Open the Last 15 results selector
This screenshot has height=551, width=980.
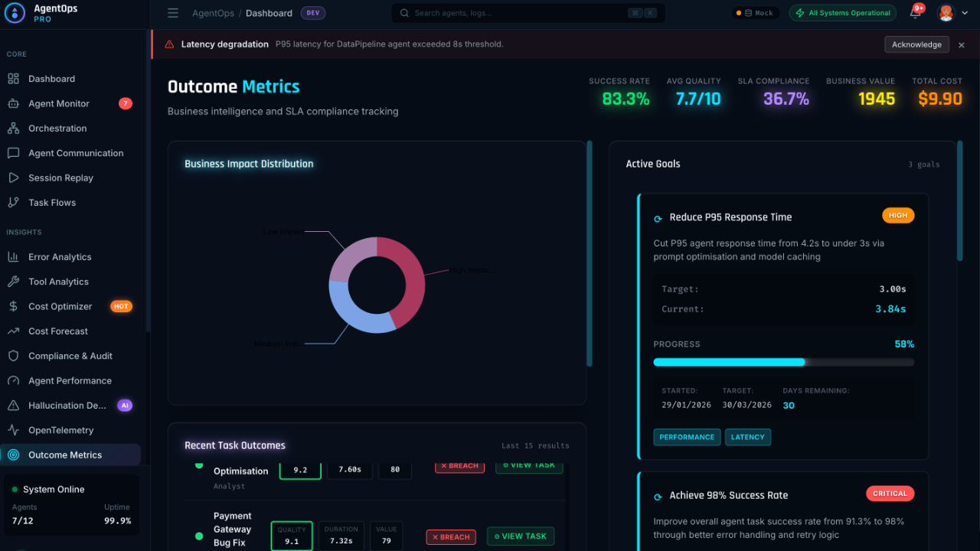point(535,445)
